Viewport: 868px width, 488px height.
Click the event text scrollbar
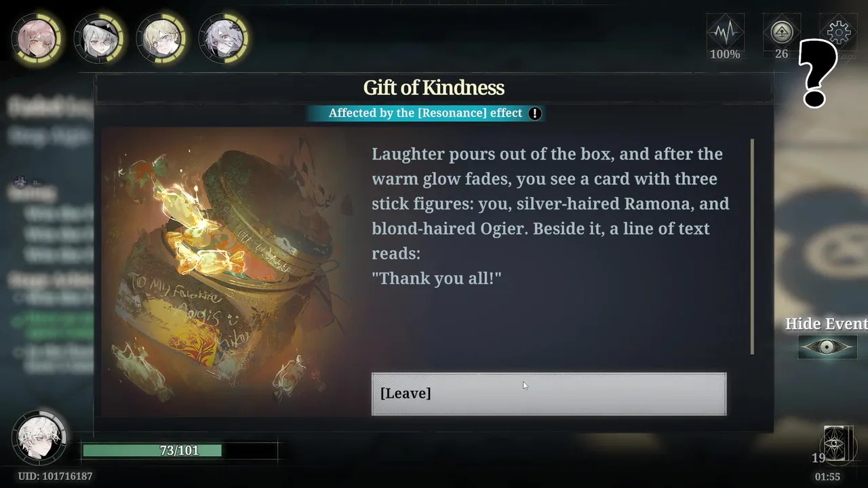pyautogui.click(x=752, y=247)
